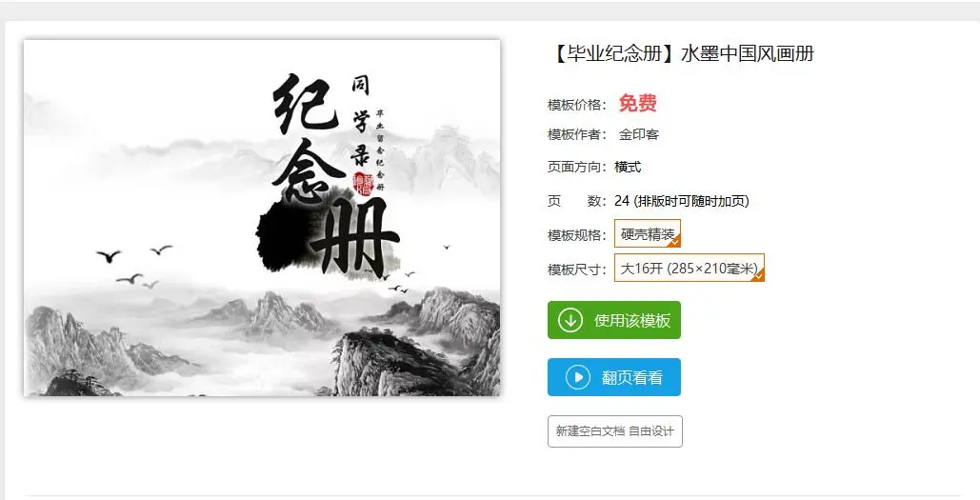
Task: Click the orange checkmark corner on 大16开
Action: (x=757, y=274)
